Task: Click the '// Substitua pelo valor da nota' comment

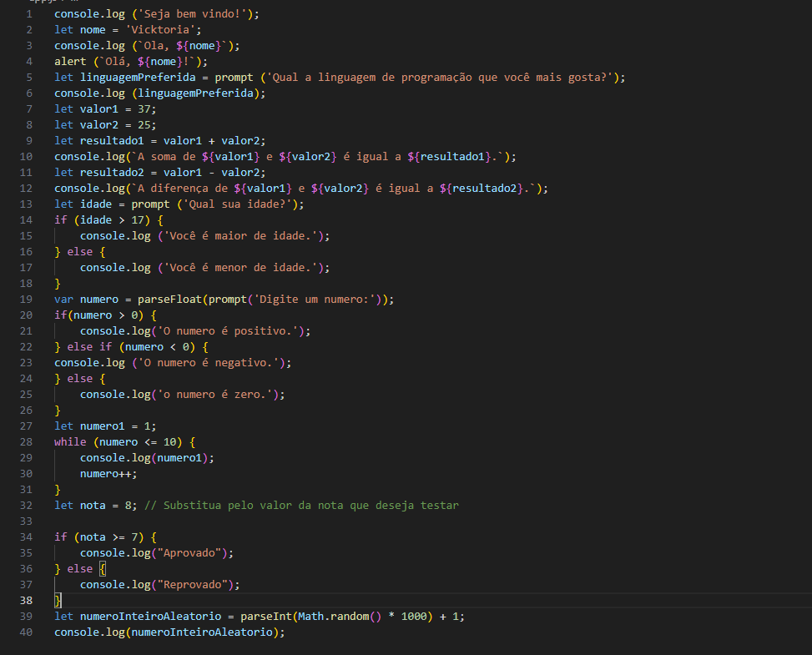Action: pyautogui.click(x=301, y=506)
